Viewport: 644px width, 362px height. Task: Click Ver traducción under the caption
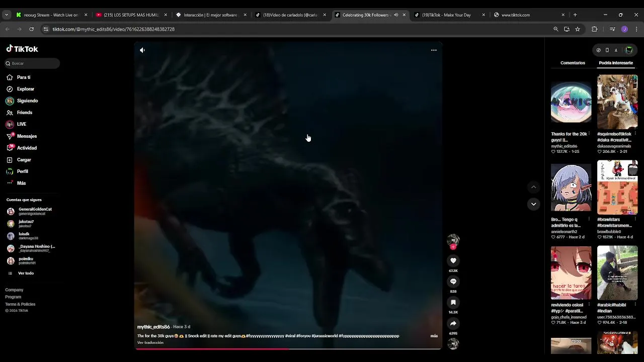click(x=150, y=342)
